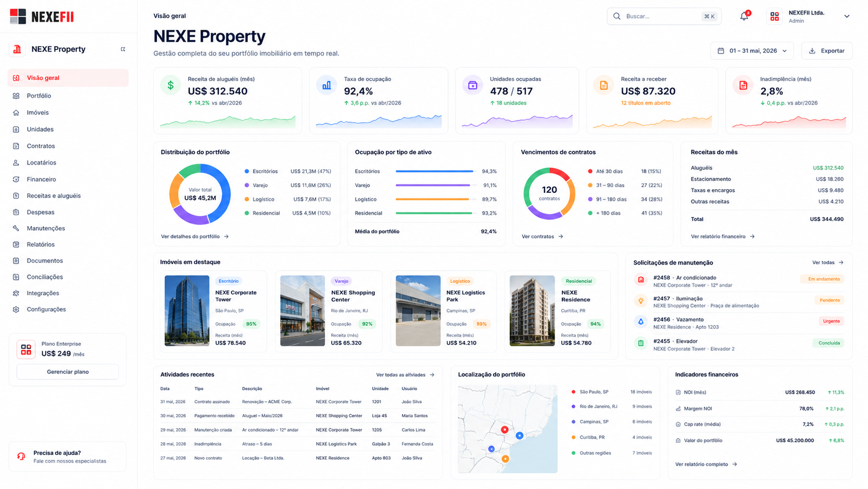Click the lightbulb icon for request #2457
The width and height of the screenshot is (868, 489).
point(641,300)
